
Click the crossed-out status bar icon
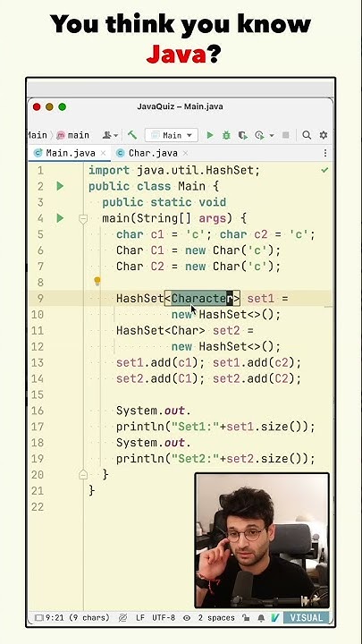[x=122, y=618]
